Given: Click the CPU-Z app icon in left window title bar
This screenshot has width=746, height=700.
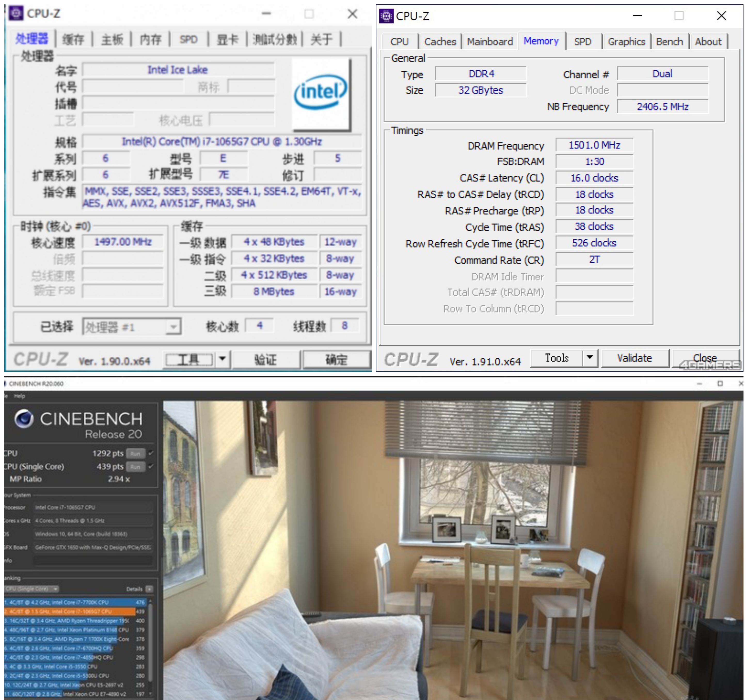Looking at the screenshot, I should (16, 13).
